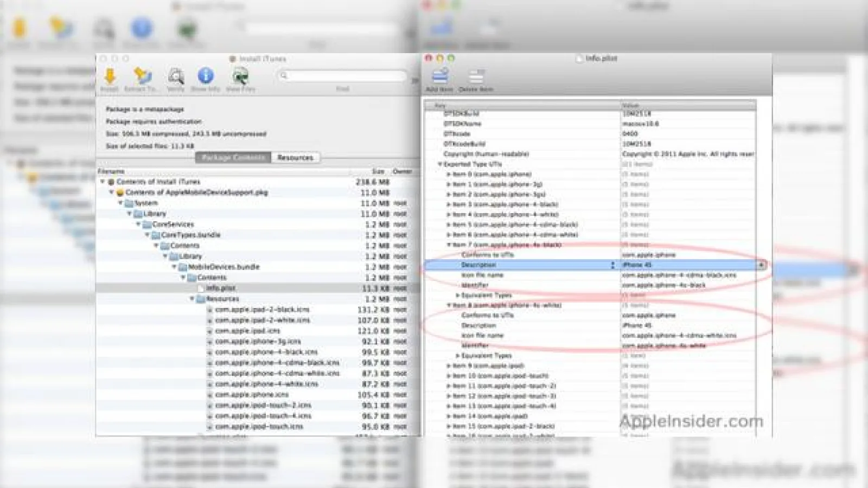Click the Verify magnifier toolbar icon
The width and height of the screenshot is (868, 488).
click(176, 76)
